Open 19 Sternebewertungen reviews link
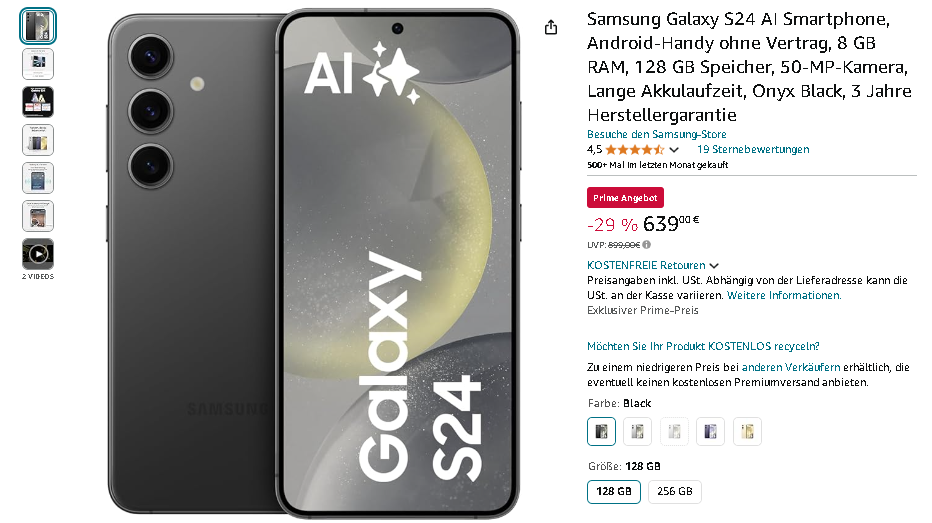This screenshot has height=523, width=932. point(753,149)
